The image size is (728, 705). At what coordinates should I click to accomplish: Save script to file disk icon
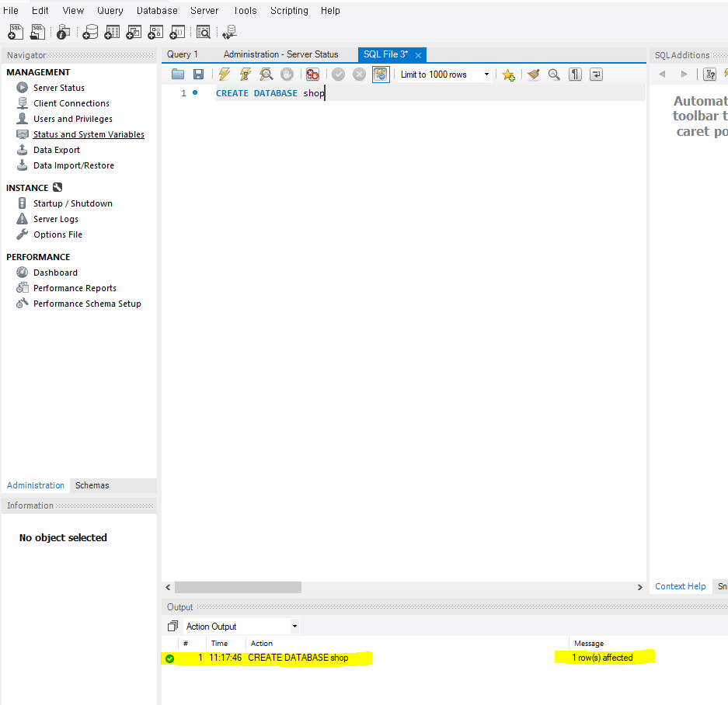coord(198,75)
